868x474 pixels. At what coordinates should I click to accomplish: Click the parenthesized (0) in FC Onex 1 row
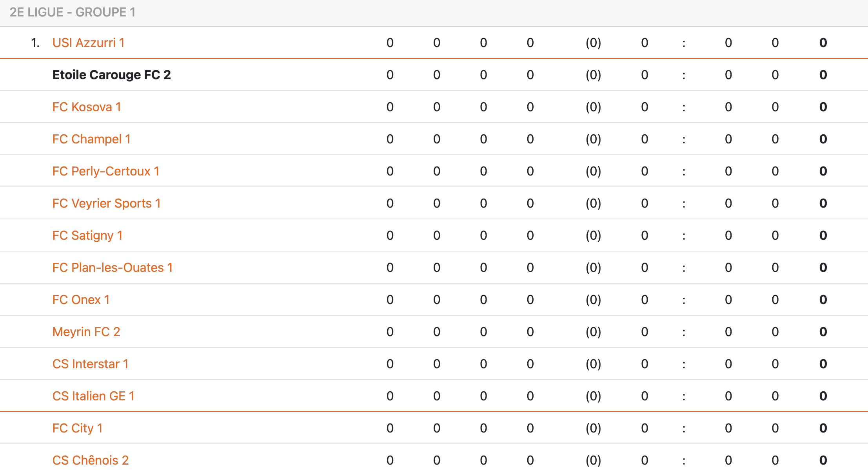[593, 300]
